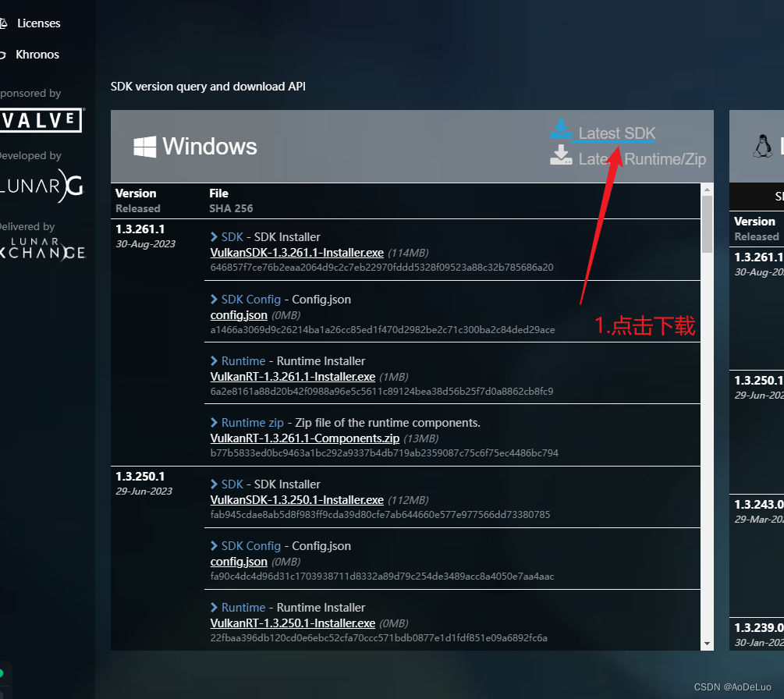Click SHA hash starting with fab945cd
Viewport: 784px width, 699px height.
tap(380, 514)
